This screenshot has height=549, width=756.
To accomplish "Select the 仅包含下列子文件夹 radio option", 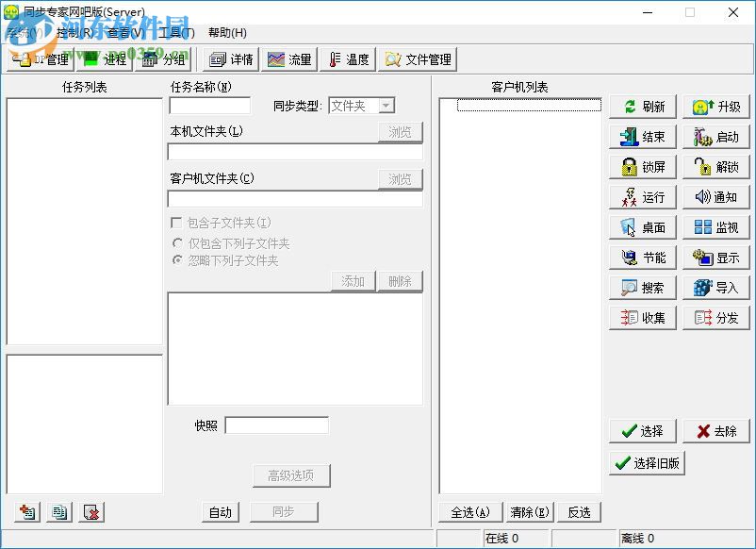I will (x=179, y=242).
